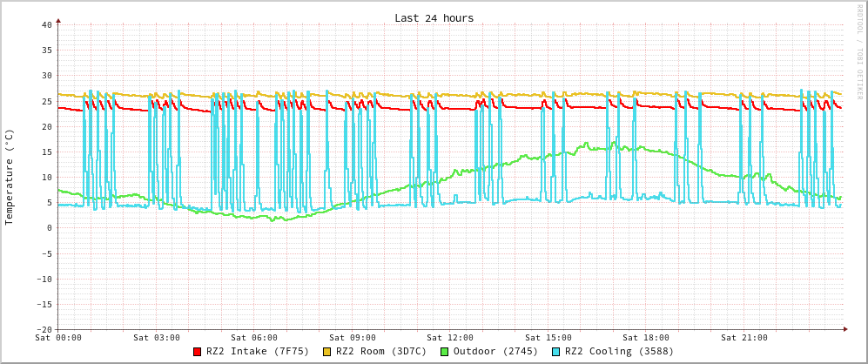Screen dimensions: 868x364
Task: Click the 'Last 24 hours' graph title
Action: pos(434,18)
